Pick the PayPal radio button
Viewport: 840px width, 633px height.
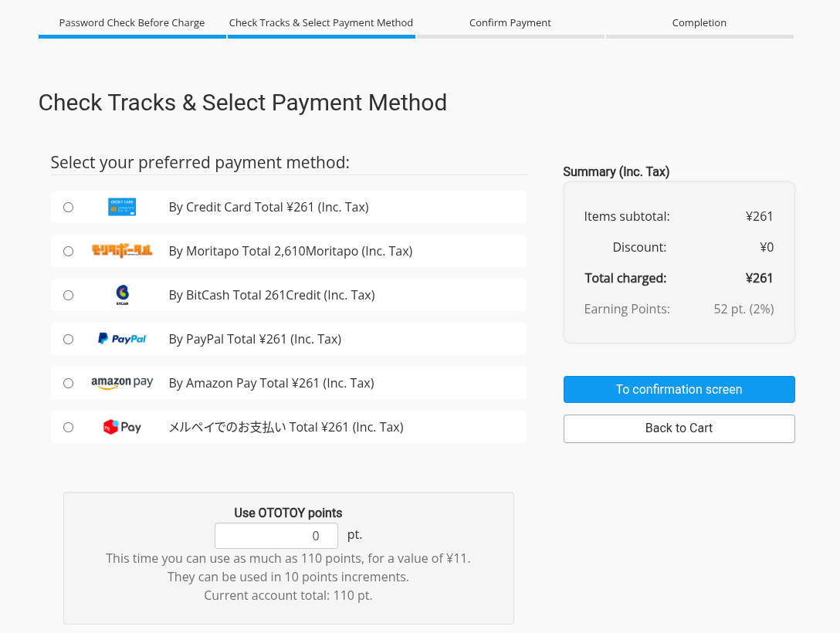69,339
